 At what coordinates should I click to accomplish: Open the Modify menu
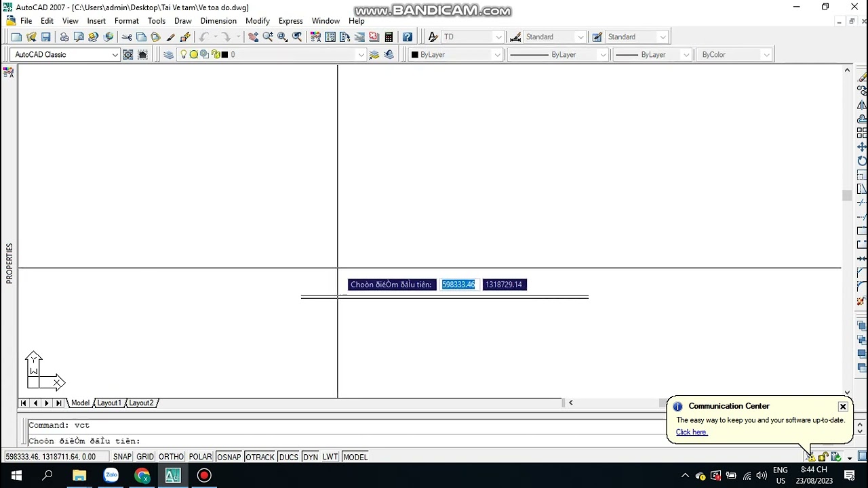click(x=257, y=21)
